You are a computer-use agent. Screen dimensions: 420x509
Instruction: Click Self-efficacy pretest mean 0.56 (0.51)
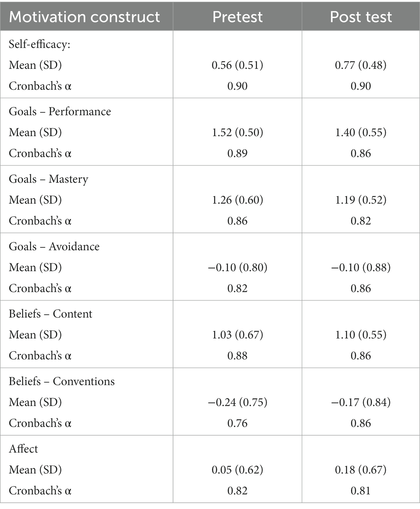pyautogui.click(x=237, y=65)
